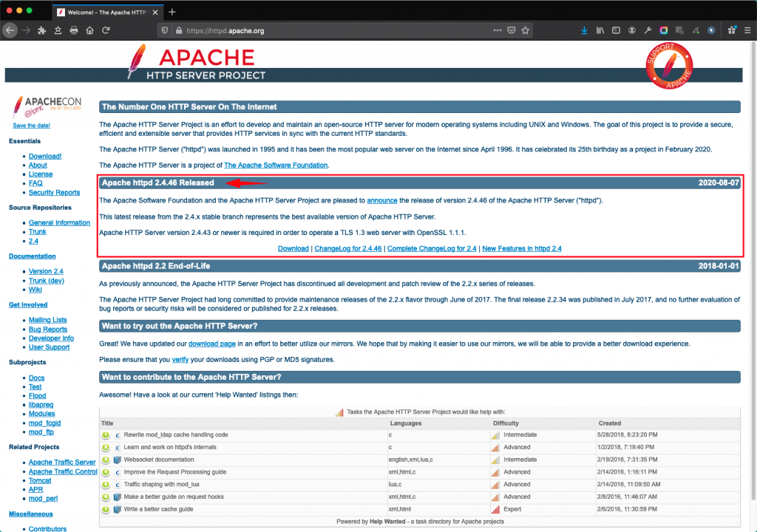The width and height of the screenshot is (757, 532).
Task: Open the downloads arrow panel
Action: click(x=584, y=30)
